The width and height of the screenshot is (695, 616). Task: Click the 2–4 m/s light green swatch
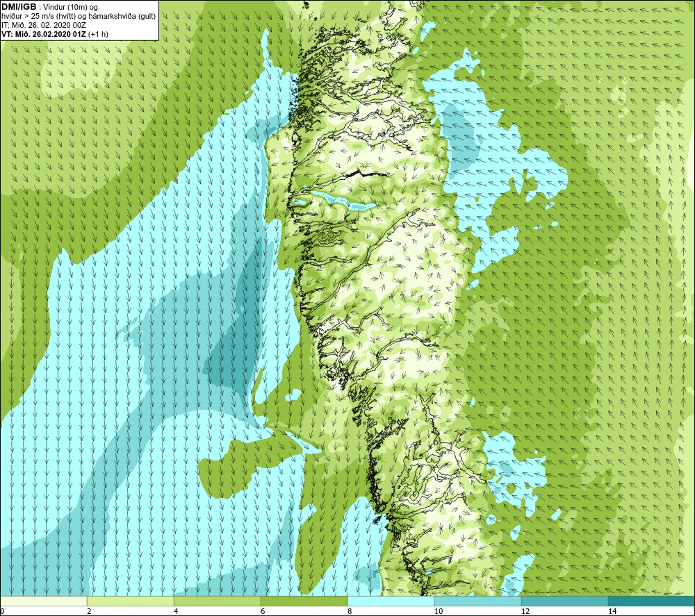click(x=131, y=601)
